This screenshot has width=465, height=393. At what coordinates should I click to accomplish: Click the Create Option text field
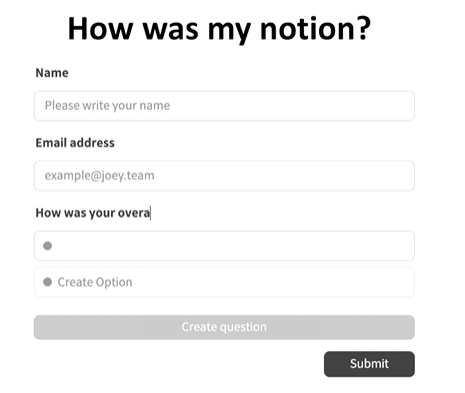coord(224,282)
